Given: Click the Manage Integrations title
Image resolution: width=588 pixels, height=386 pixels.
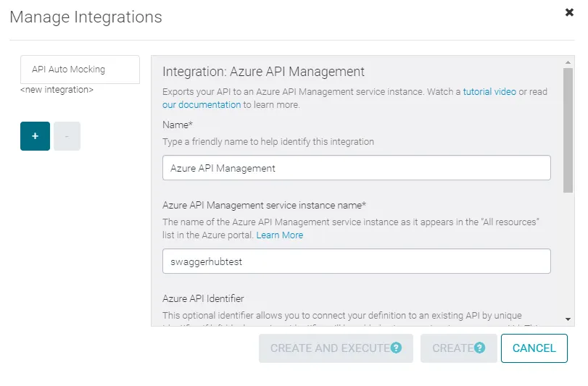Looking at the screenshot, I should point(86,17).
